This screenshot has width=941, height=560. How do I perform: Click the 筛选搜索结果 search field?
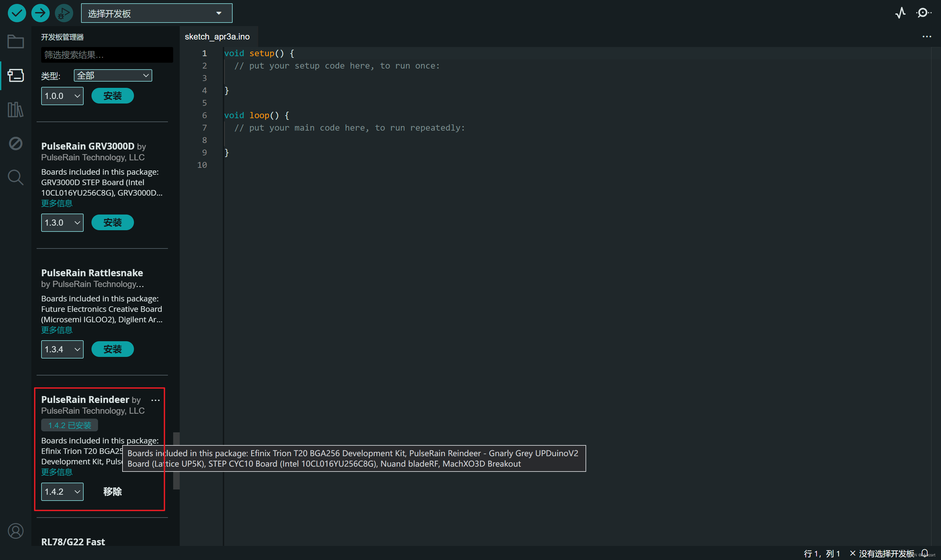pyautogui.click(x=107, y=55)
